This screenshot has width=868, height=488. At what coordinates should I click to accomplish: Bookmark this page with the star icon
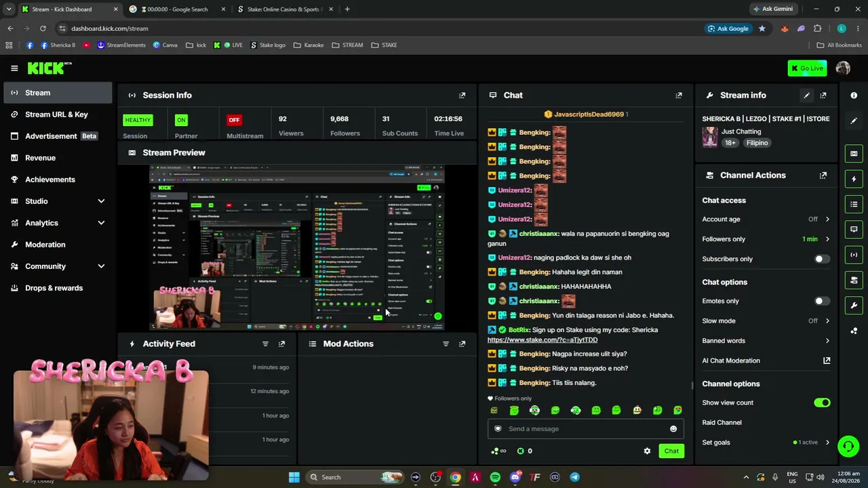coord(762,28)
